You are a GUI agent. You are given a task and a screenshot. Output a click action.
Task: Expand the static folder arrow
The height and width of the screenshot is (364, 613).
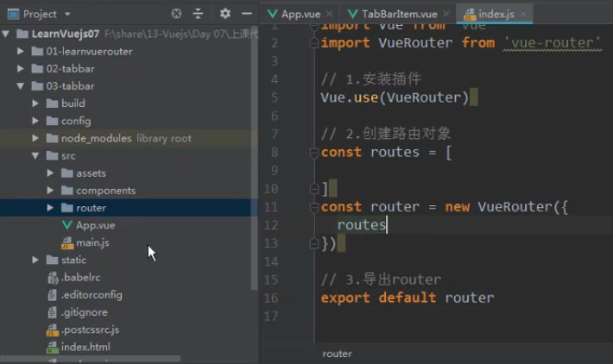point(35,260)
